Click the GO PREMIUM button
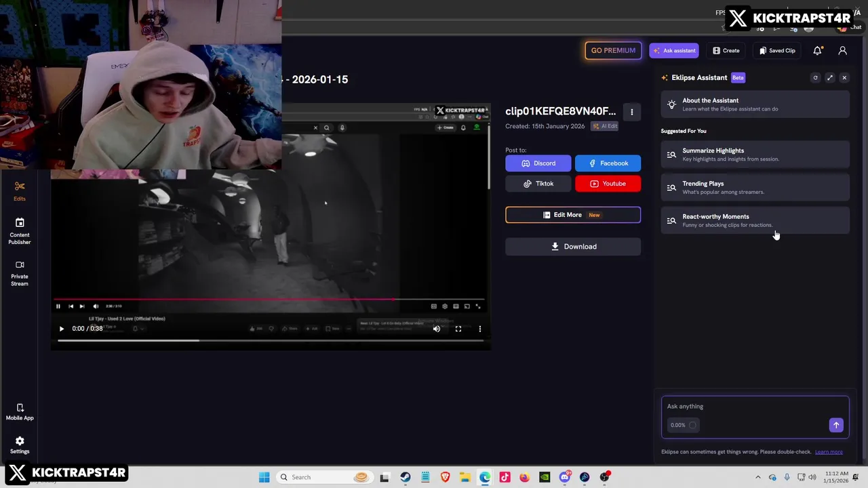Image resolution: width=868 pixels, height=488 pixels. point(613,50)
